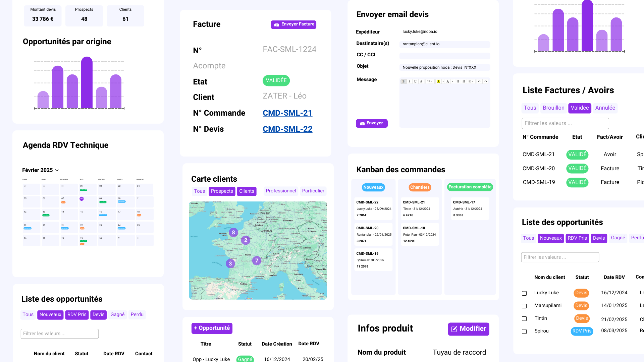Viewport: 644px width, 362px height.
Task: Apply the font text color button
Action: [x=447, y=81]
